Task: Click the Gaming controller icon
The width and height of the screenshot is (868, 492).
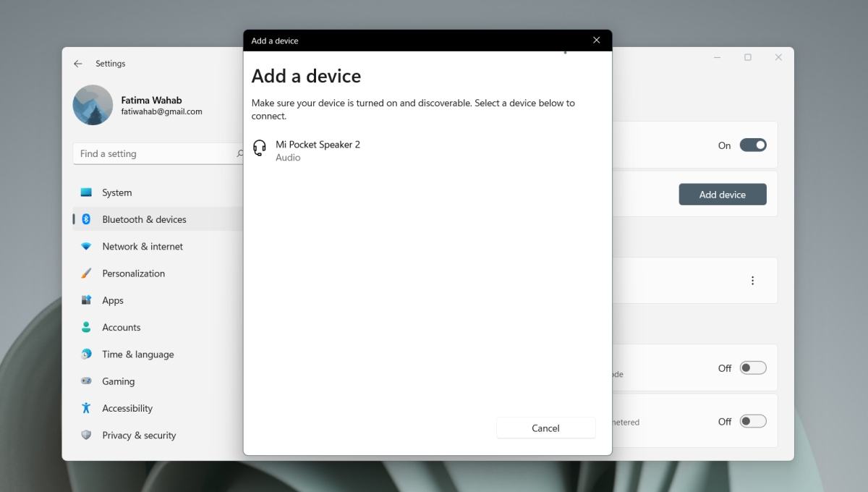Action: point(86,381)
